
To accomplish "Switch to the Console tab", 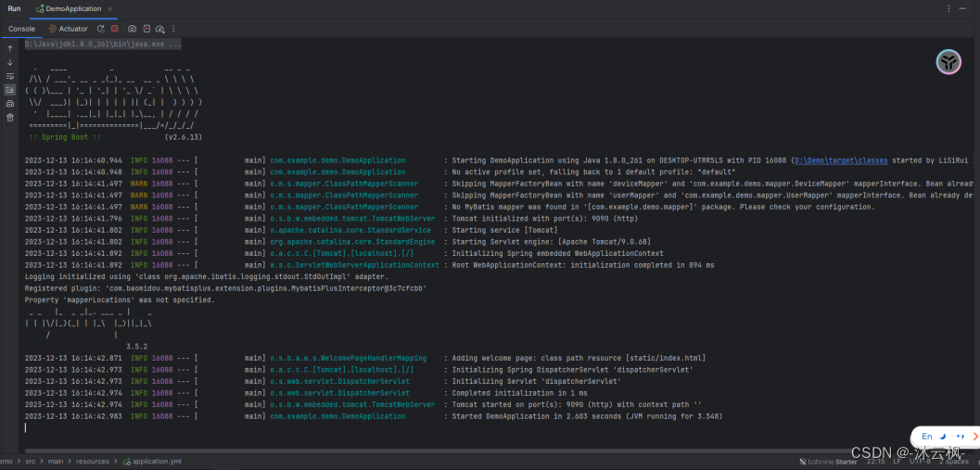I will pos(22,29).
